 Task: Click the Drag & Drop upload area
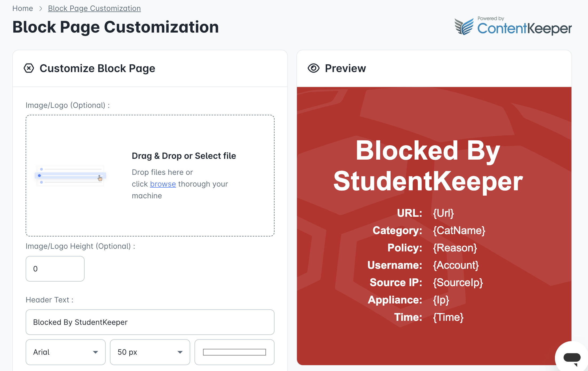point(150,176)
